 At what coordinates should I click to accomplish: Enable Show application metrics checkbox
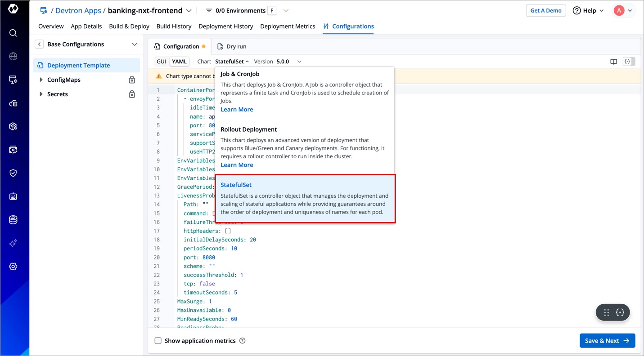pyautogui.click(x=158, y=341)
